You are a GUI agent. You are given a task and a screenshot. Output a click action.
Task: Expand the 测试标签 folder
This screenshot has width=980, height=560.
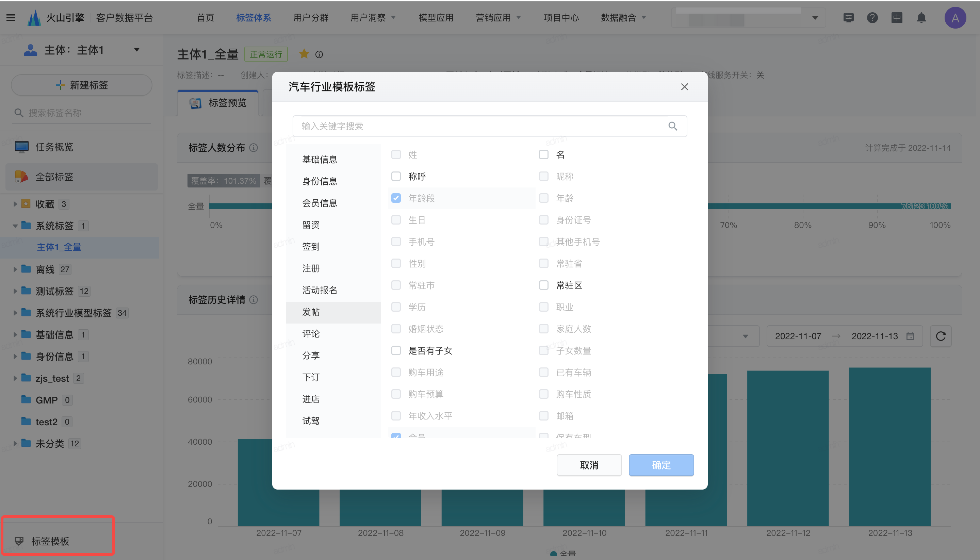pos(15,291)
